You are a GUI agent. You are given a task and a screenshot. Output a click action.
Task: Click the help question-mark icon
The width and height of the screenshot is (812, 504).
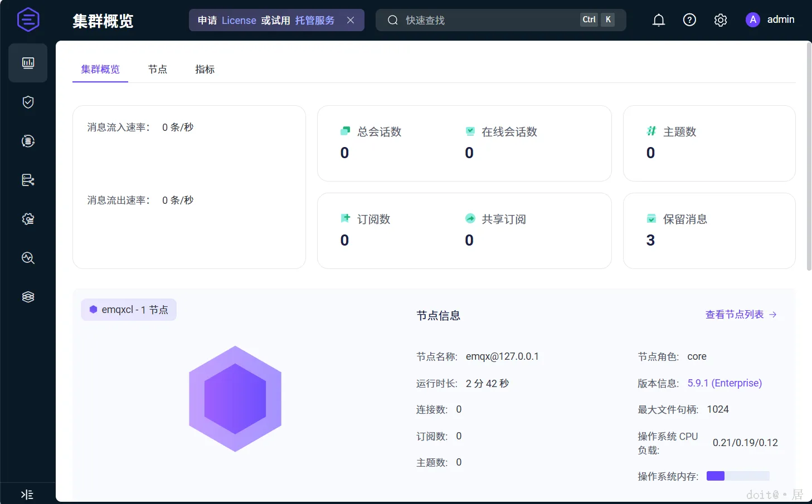pyautogui.click(x=689, y=19)
